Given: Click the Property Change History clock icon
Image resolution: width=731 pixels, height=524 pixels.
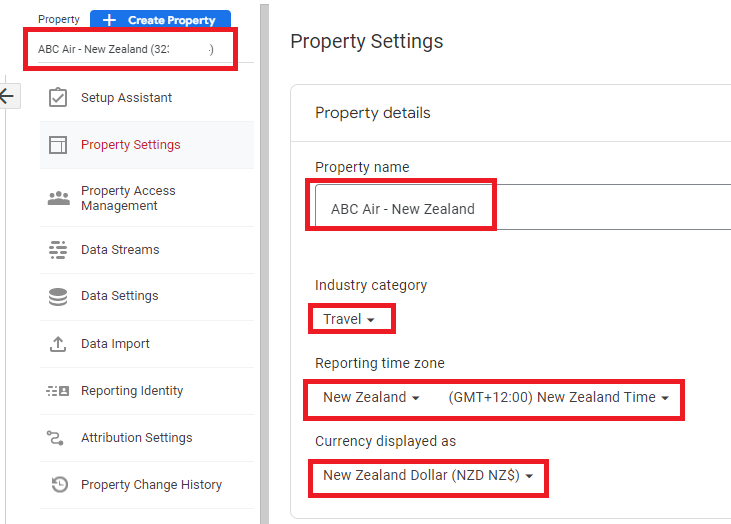Looking at the screenshot, I should [x=58, y=485].
